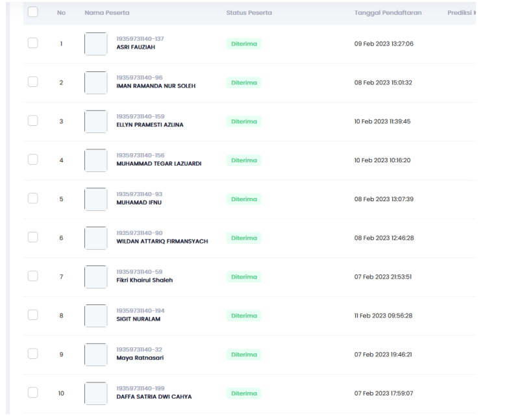The width and height of the screenshot is (509, 420).
Task: Select registration date 07 Feb 2023 19:46:21
Action: coord(383,354)
